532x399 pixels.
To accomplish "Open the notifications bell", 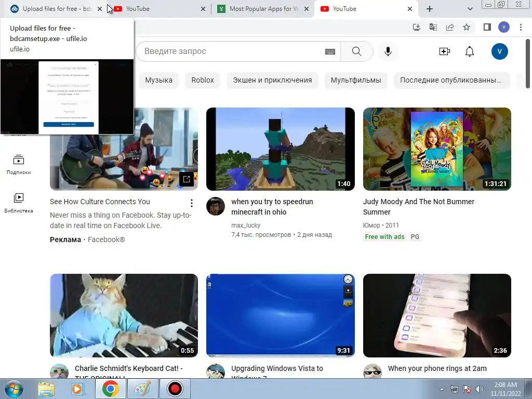I will [470, 51].
